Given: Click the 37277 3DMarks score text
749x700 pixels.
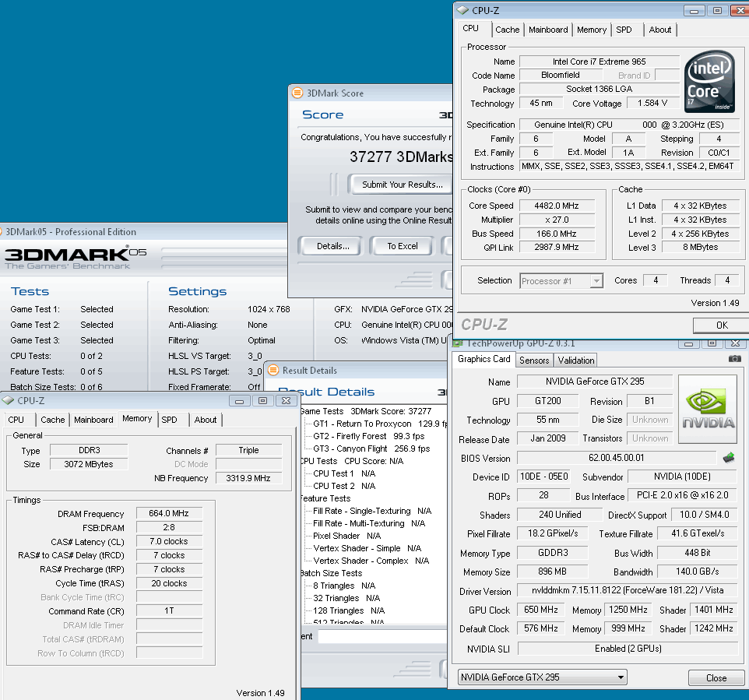Looking at the screenshot, I should [x=401, y=157].
